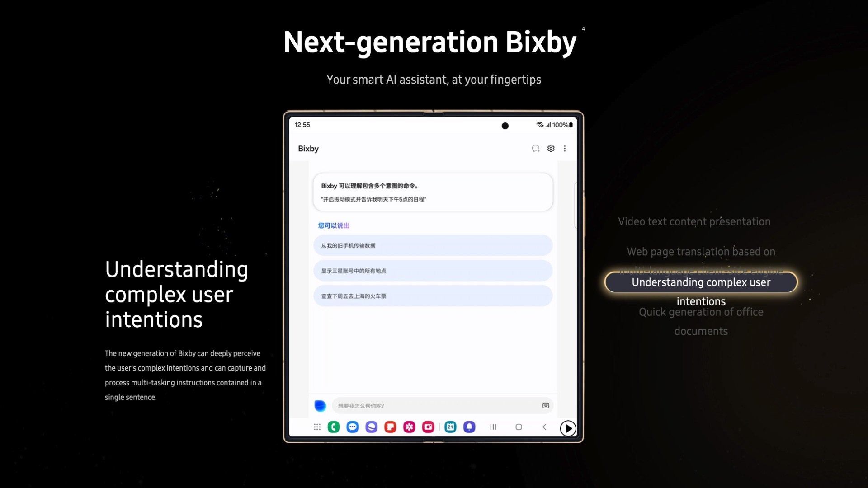
Task: Tap 从我的旧手机传输数据 suggestion
Action: pyautogui.click(x=433, y=245)
